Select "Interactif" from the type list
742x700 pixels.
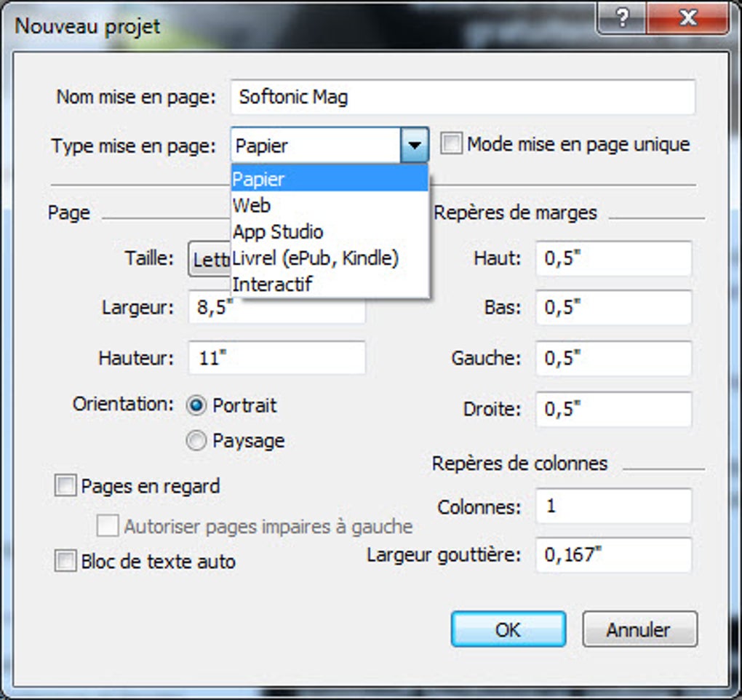272,284
